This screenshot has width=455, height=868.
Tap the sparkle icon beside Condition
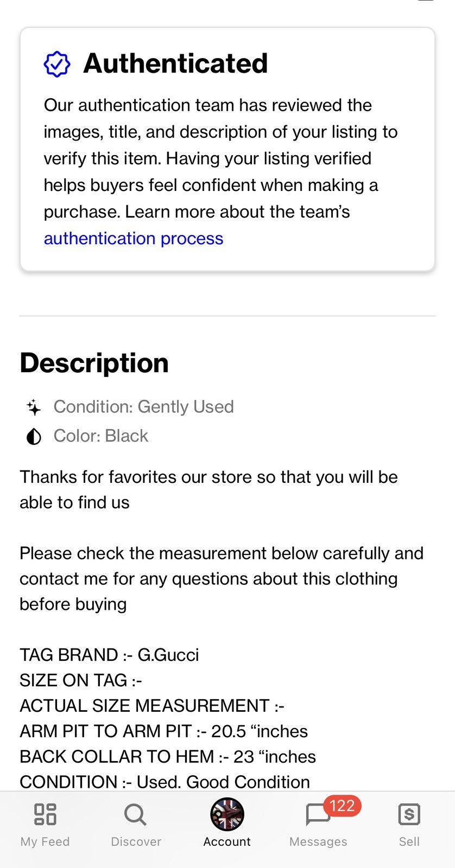click(34, 407)
